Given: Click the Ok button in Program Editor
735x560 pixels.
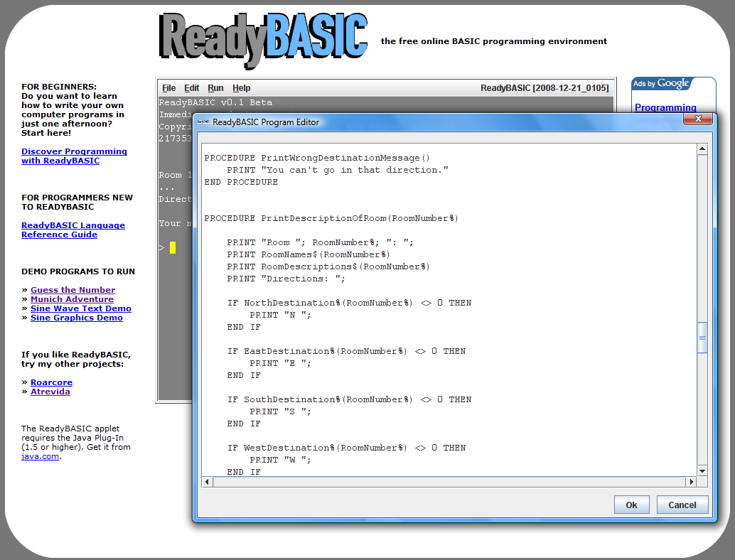Looking at the screenshot, I should tap(631, 505).
